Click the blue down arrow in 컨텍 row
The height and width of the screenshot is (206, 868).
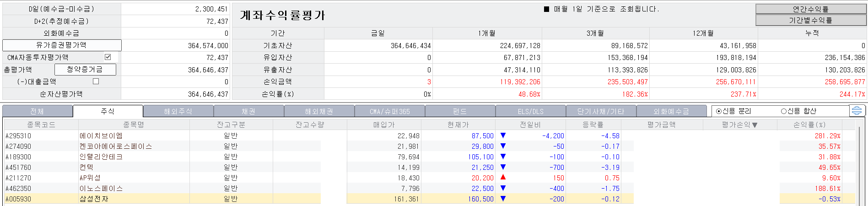pyautogui.click(x=503, y=167)
